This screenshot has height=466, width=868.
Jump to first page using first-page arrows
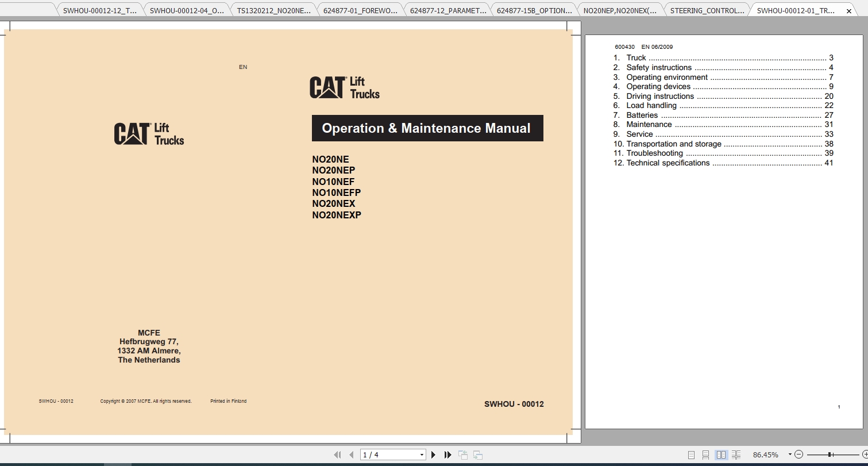[x=338, y=454]
